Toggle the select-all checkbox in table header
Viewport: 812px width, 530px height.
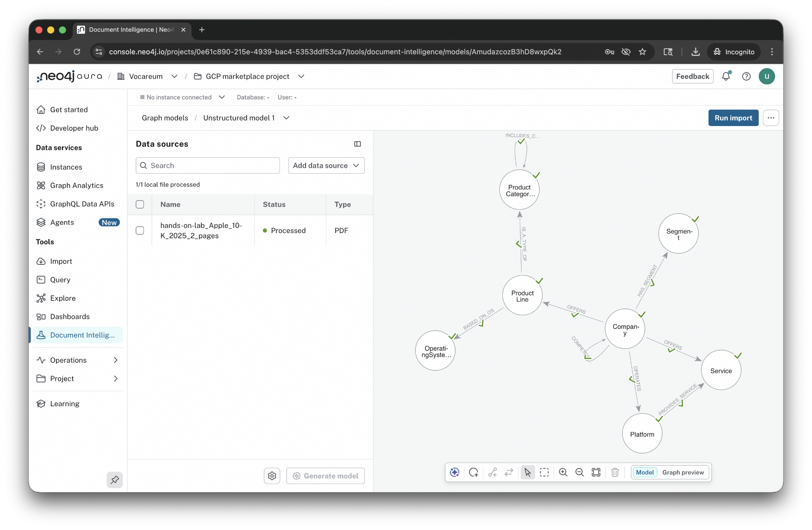point(140,204)
